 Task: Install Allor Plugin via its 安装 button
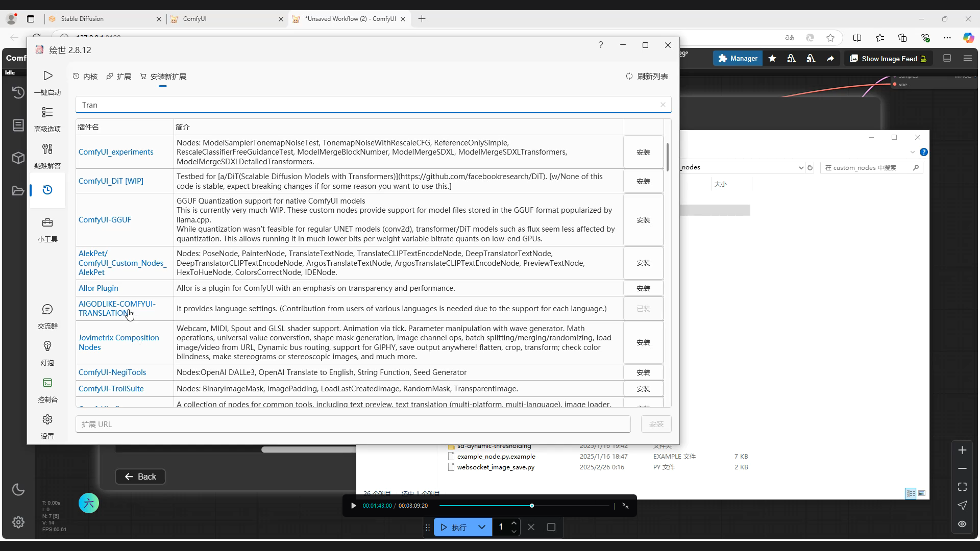click(643, 288)
